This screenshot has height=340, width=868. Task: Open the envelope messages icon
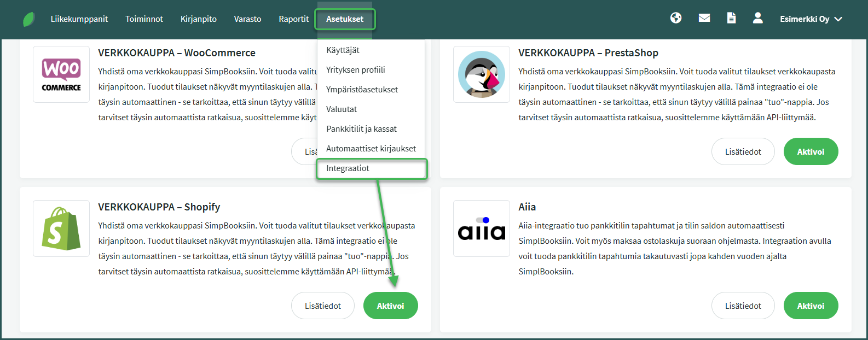704,19
